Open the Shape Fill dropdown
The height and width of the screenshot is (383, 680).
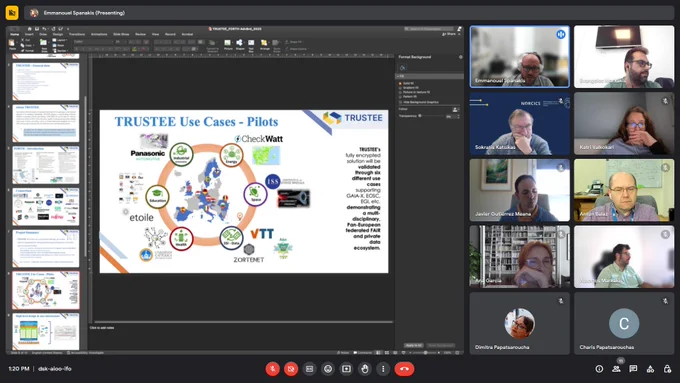(x=294, y=42)
